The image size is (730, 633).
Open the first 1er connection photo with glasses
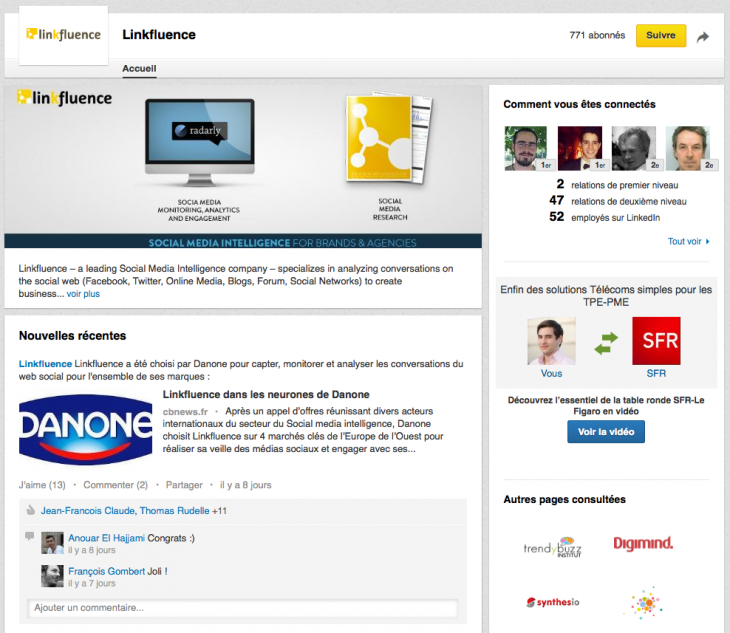[526, 148]
